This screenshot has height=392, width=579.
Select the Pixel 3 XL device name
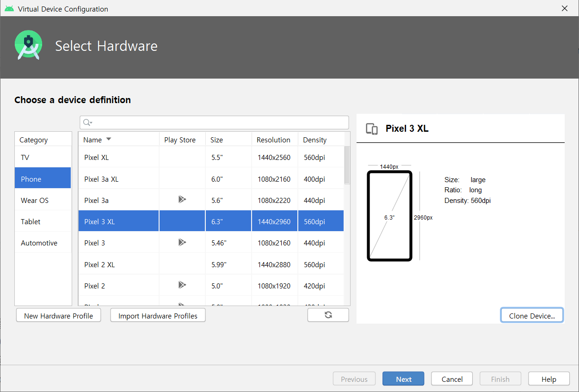(x=99, y=221)
